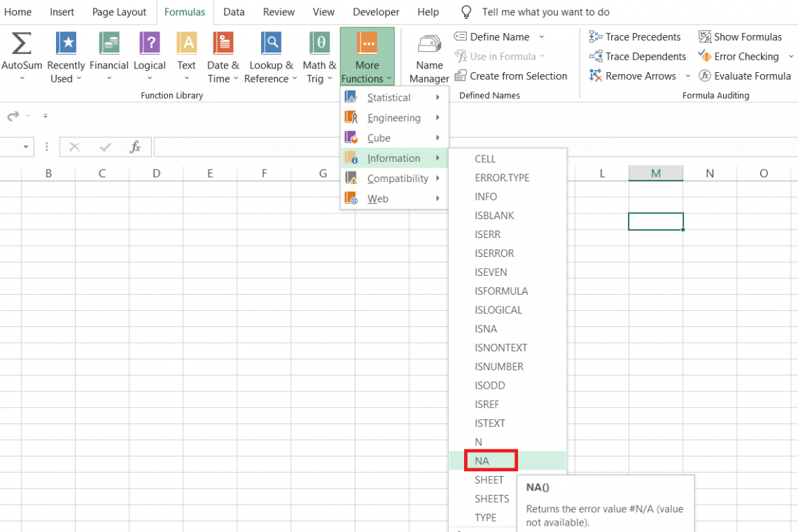Image resolution: width=798 pixels, height=532 pixels.
Task: Select the AutoSum function icon
Action: (21, 56)
